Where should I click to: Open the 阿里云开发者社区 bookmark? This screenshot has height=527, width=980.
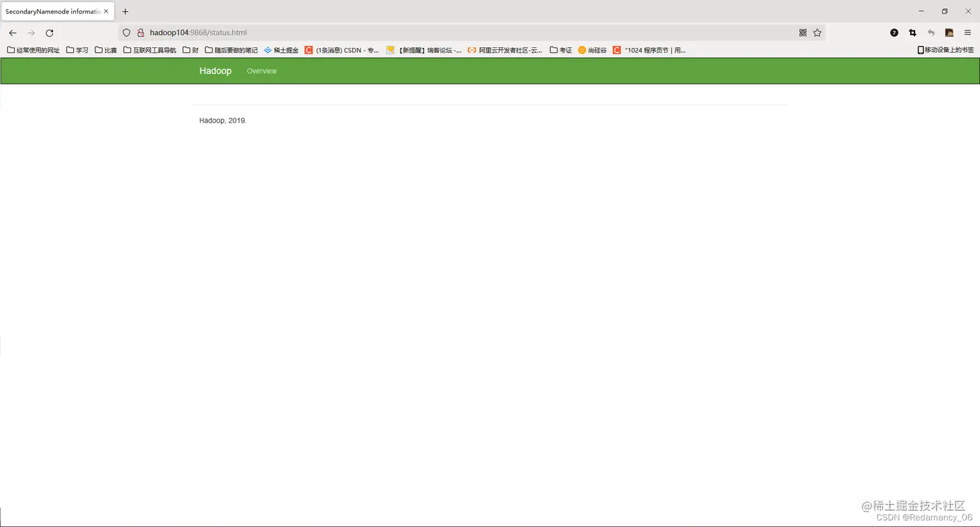tap(505, 50)
